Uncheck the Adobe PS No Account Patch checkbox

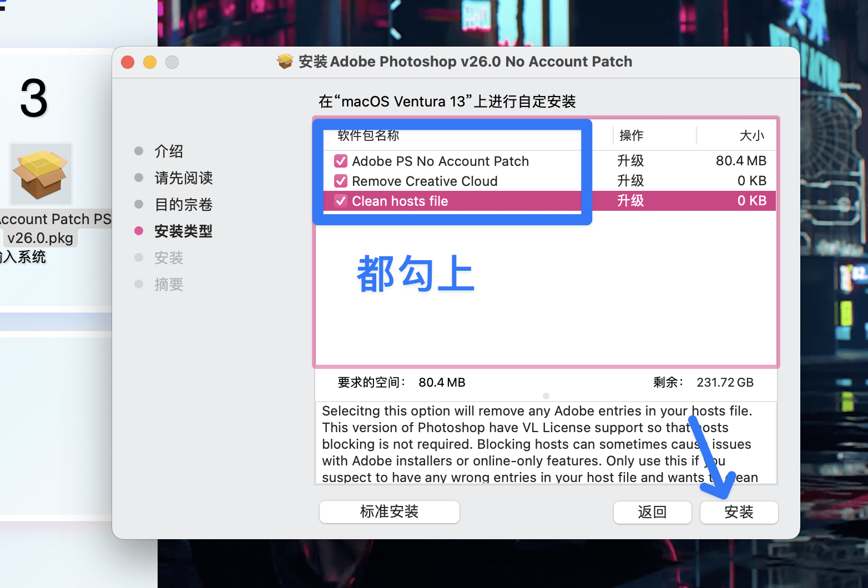pyautogui.click(x=341, y=161)
